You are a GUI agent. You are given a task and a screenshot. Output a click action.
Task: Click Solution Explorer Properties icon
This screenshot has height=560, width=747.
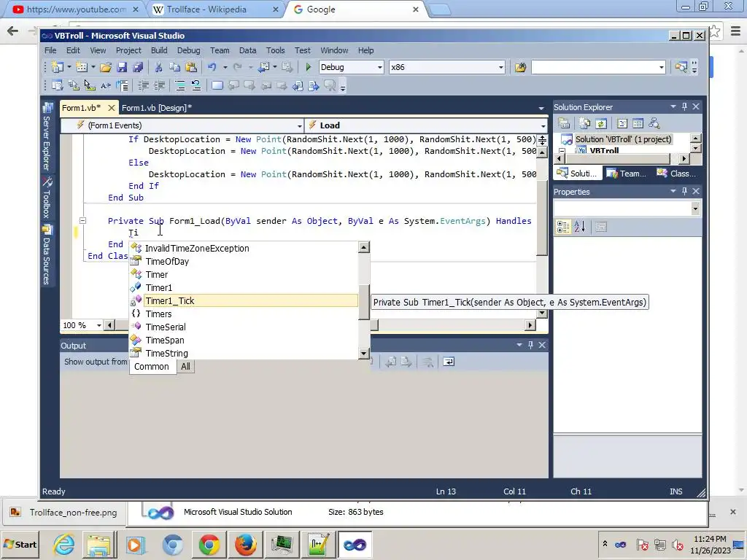[564, 123]
